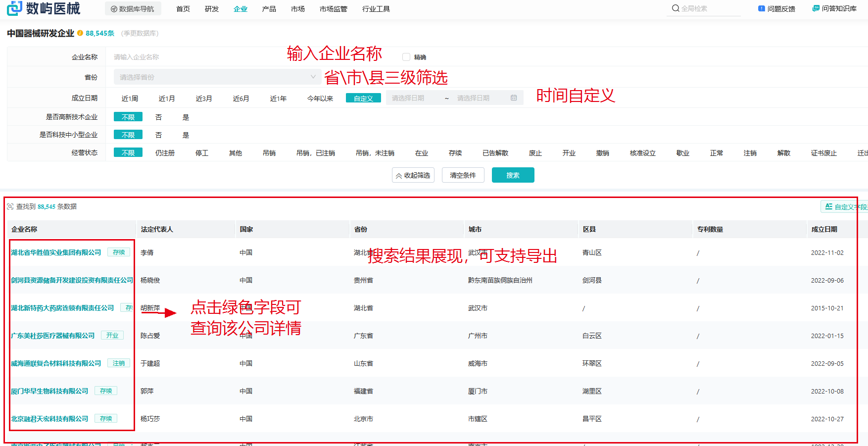This screenshot has height=446, width=868.
Task: Switch to the 产品 nav tab
Action: [x=269, y=9]
